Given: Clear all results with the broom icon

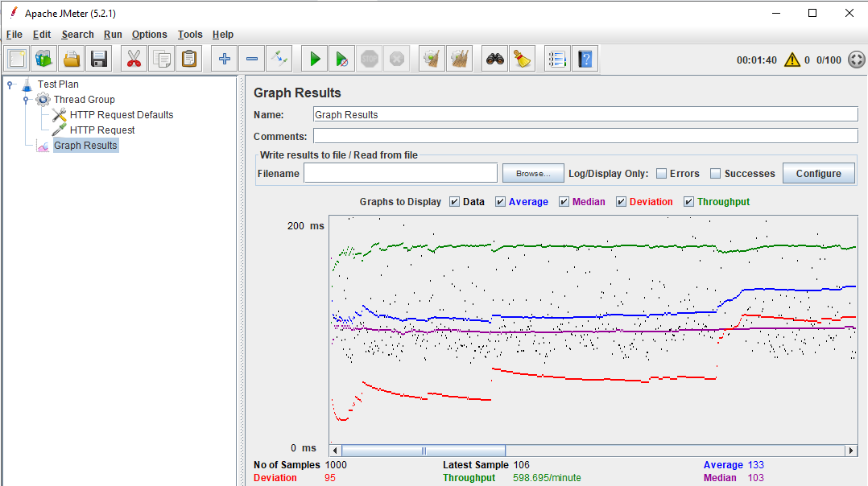Looking at the screenshot, I should tap(460, 58).
